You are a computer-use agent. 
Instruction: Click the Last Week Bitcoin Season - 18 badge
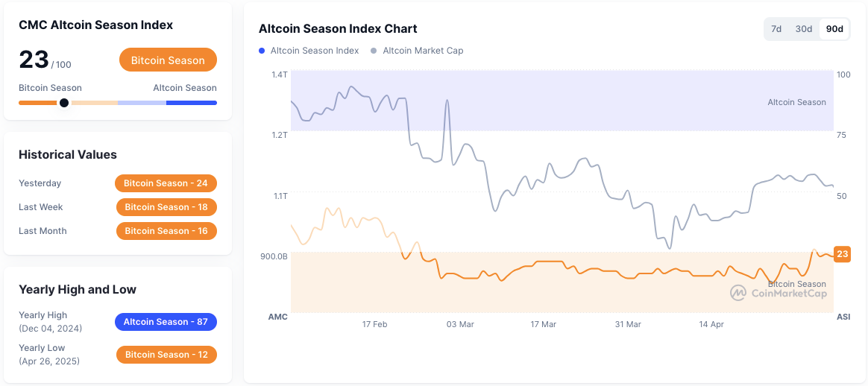tap(166, 207)
